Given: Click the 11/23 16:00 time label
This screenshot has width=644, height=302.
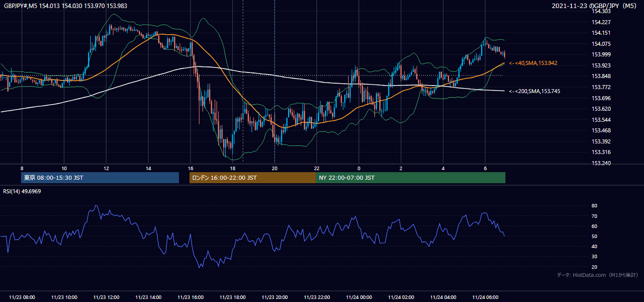Looking at the screenshot, I should pos(190,297).
